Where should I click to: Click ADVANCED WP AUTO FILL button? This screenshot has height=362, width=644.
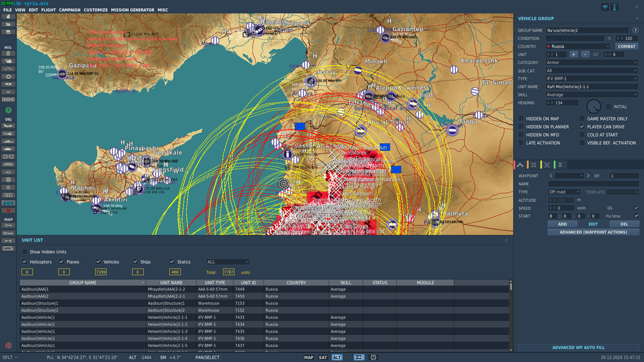(578, 348)
